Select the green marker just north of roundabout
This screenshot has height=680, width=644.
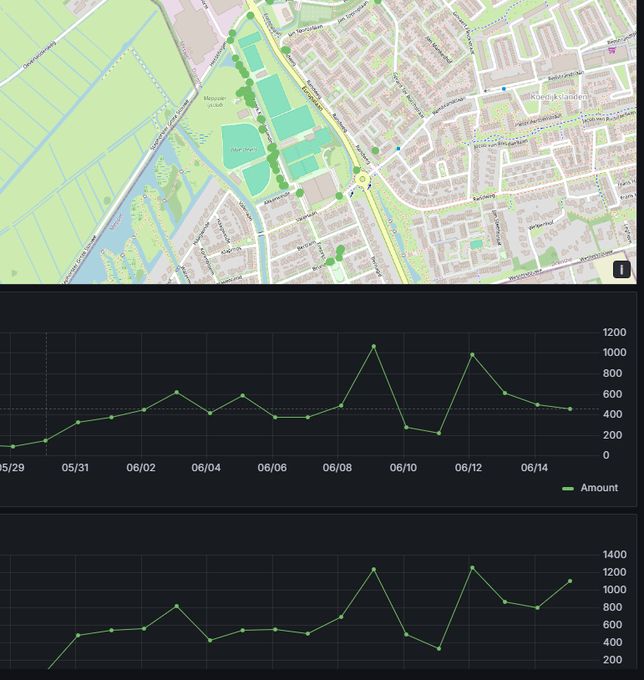pyautogui.click(x=356, y=170)
